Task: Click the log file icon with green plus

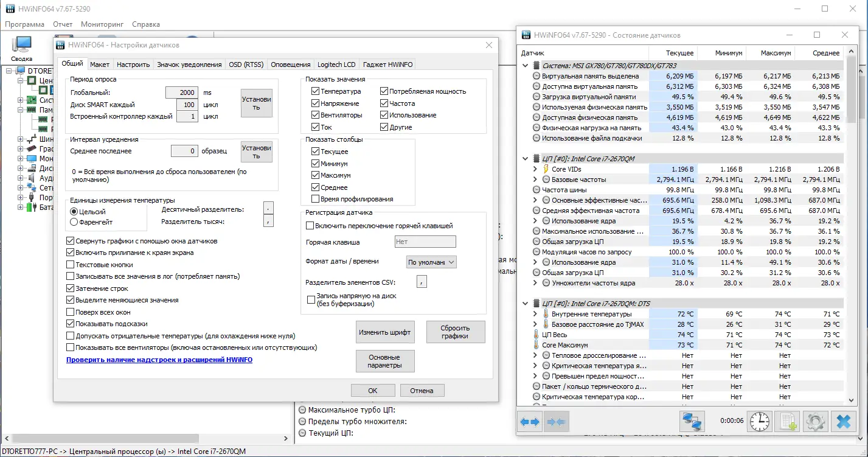Action: (x=788, y=421)
